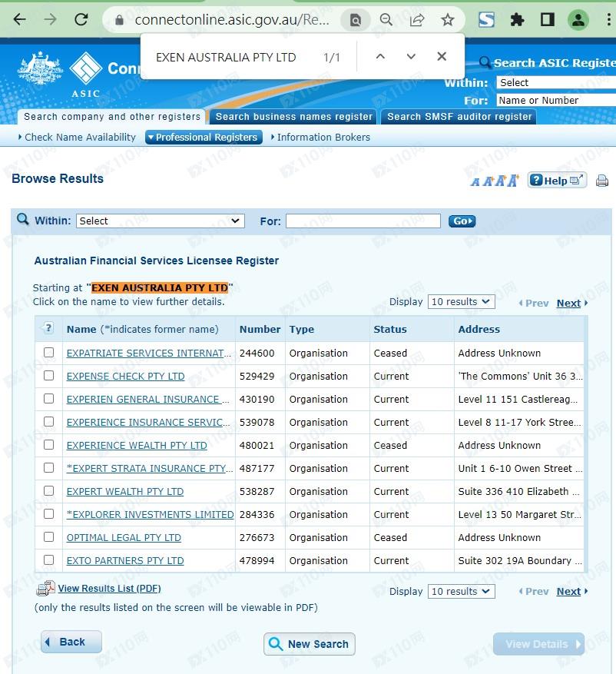Reload the page with refresh icon
The width and height of the screenshot is (616, 674).
point(81,20)
